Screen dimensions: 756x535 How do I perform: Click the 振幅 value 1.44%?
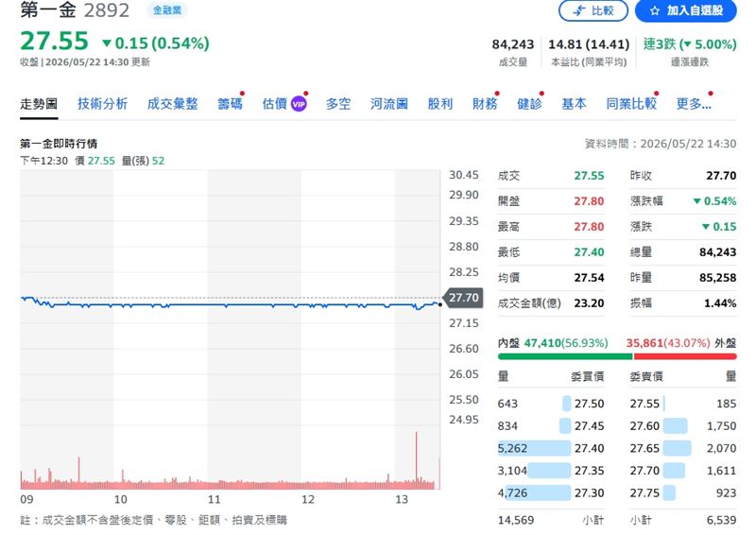pyautogui.click(x=720, y=303)
